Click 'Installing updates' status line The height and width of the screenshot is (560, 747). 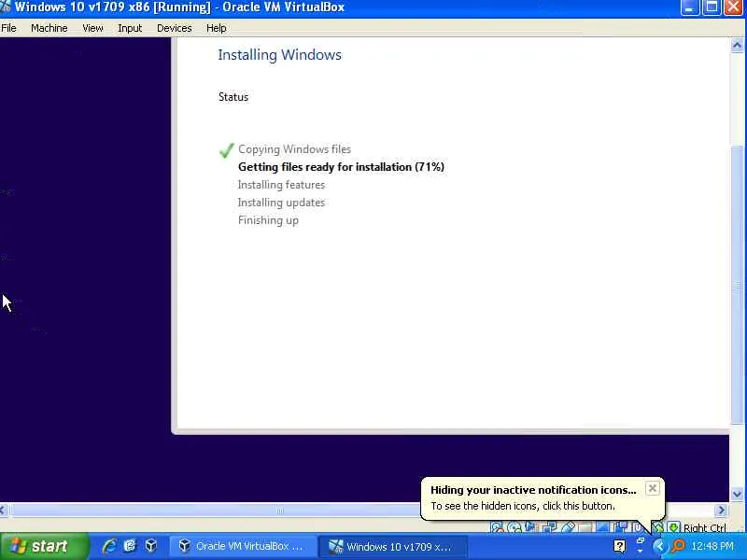[x=281, y=203]
